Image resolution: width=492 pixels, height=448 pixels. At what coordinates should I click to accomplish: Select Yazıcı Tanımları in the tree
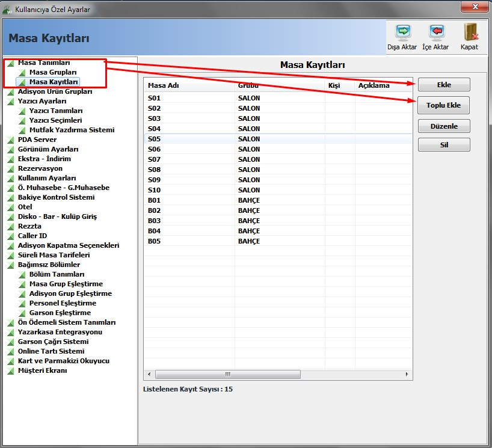point(56,111)
